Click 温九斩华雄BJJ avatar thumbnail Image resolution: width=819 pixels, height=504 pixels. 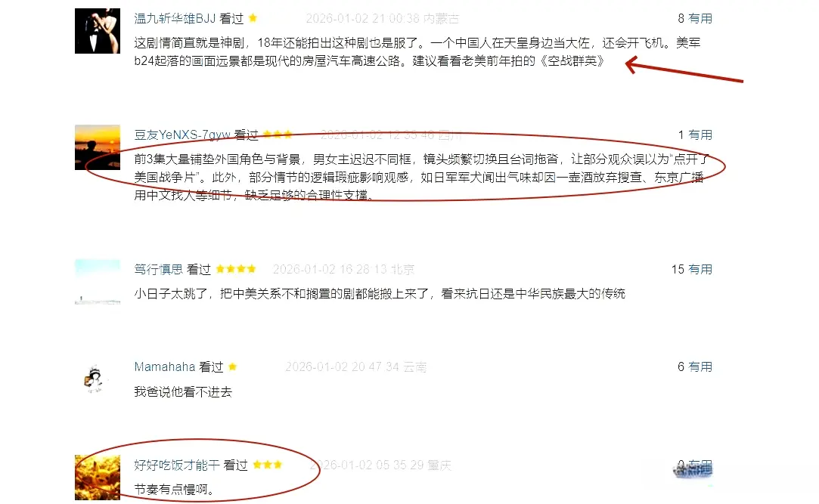97,31
